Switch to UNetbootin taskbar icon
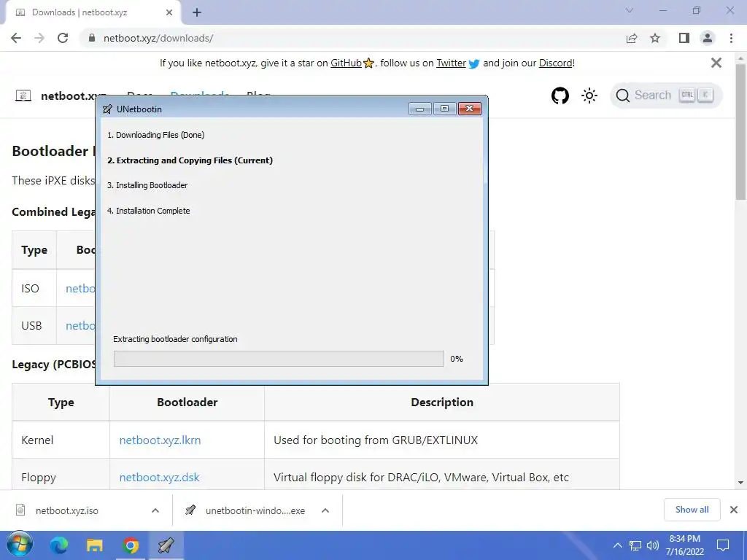This screenshot has height=560, width=747. coord(166,545)
